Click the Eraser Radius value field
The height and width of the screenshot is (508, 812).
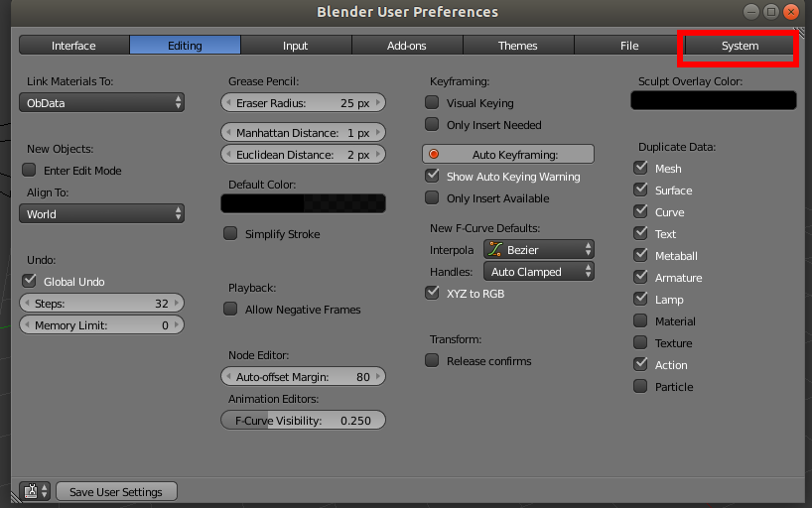click(x=303, y=102)
